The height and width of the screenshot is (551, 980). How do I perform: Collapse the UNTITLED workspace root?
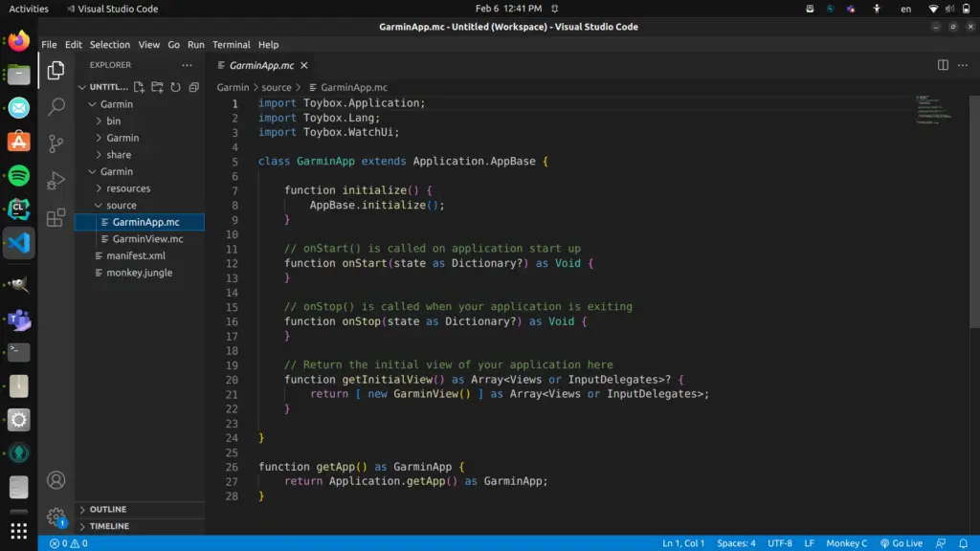pos(82,87)
